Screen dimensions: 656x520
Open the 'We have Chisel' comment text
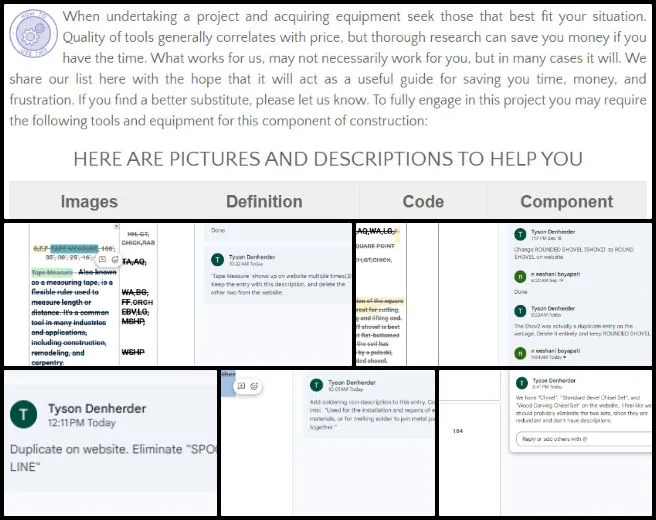pyautogui.click(x=583, y=409)
